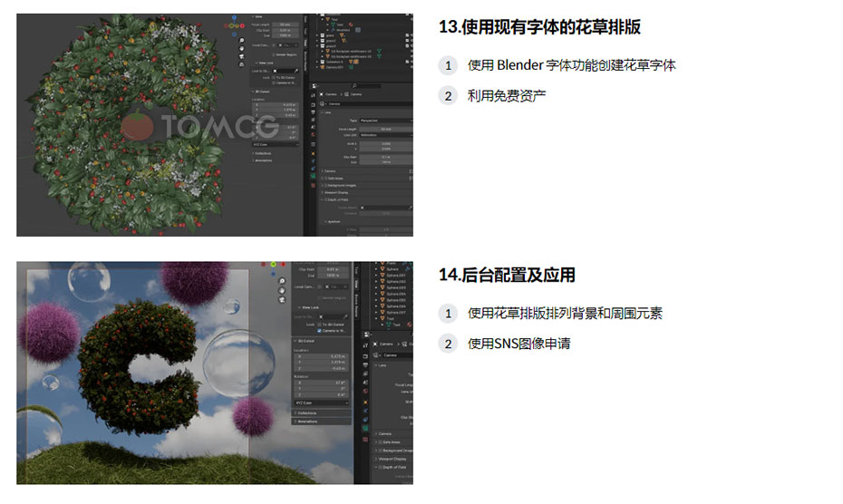Open View Layer properties tab in top screenshot
Image resolution: width=843 pixels, height=504 pixels.
click(x=313, y=120)
